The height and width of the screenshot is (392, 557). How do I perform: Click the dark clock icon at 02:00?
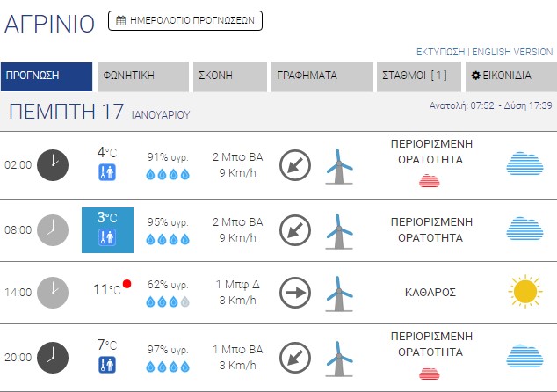point(53,164)
